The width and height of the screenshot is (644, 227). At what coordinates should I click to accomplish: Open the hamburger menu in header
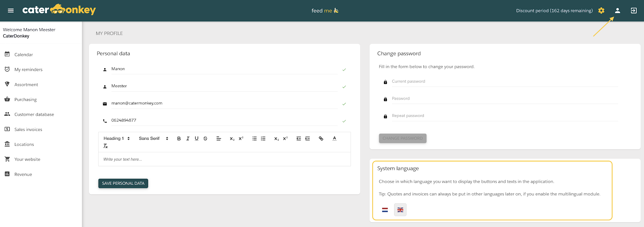11,10
